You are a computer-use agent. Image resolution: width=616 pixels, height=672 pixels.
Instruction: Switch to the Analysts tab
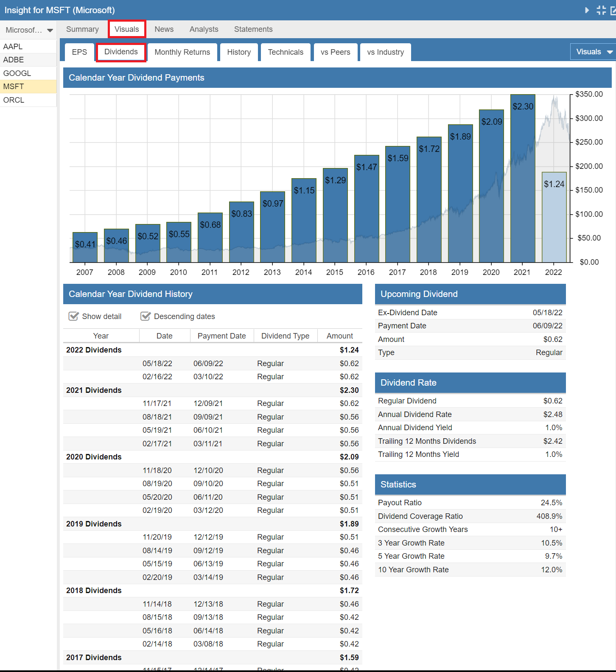pyautogui.click(x=204, y=29)
